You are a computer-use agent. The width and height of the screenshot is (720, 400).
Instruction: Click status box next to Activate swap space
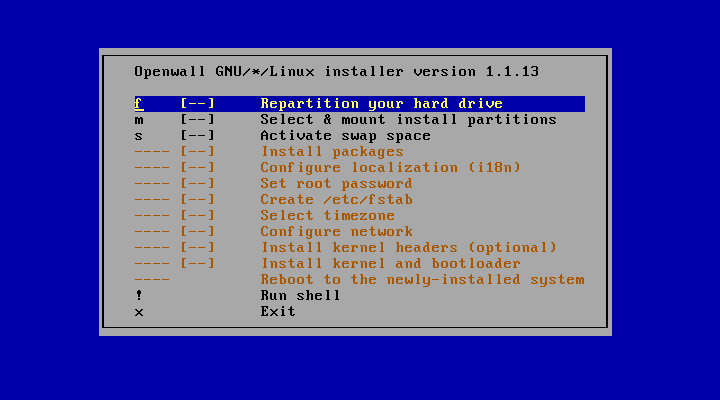198,136
